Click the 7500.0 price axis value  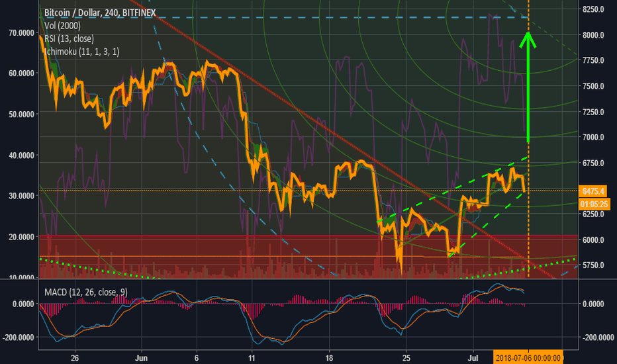(593, 86)
